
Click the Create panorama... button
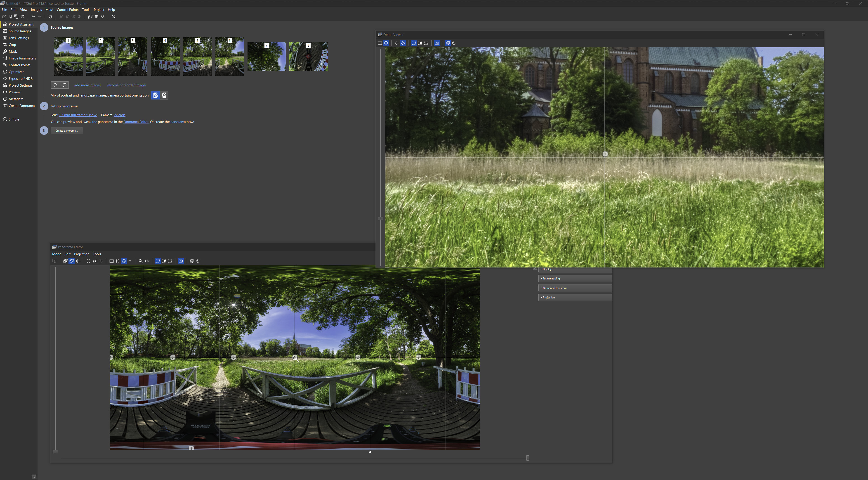point(67,131)
